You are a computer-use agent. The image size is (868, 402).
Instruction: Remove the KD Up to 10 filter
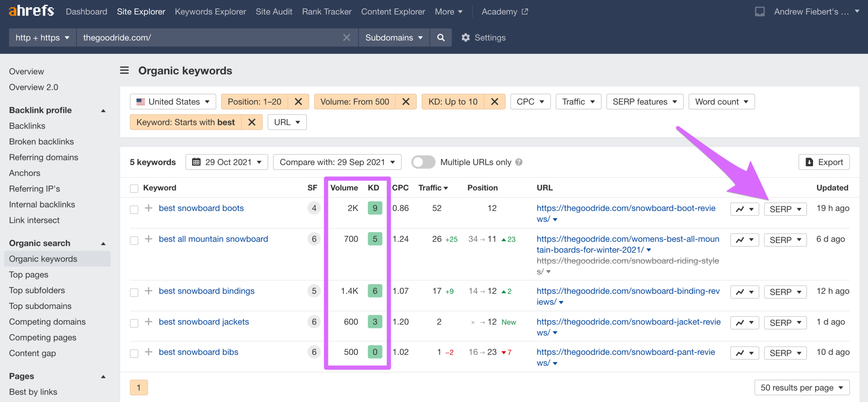(x=495, y=102)
